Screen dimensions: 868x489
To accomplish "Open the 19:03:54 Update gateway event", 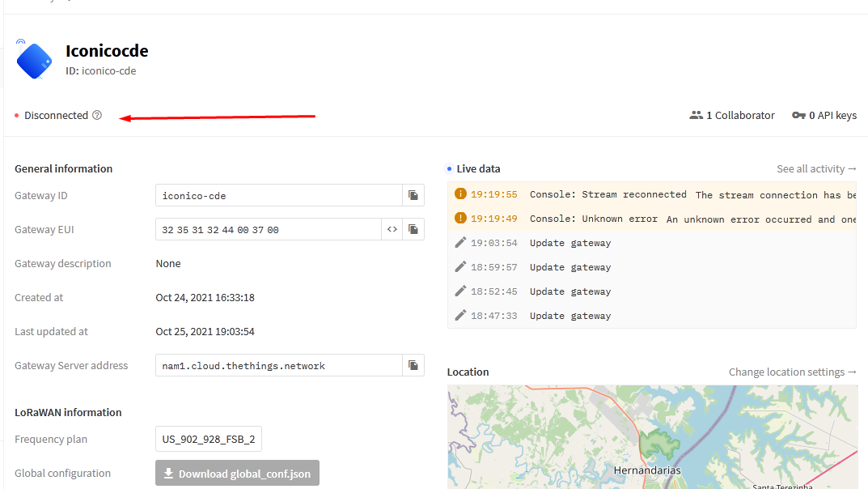I will 652,243.
